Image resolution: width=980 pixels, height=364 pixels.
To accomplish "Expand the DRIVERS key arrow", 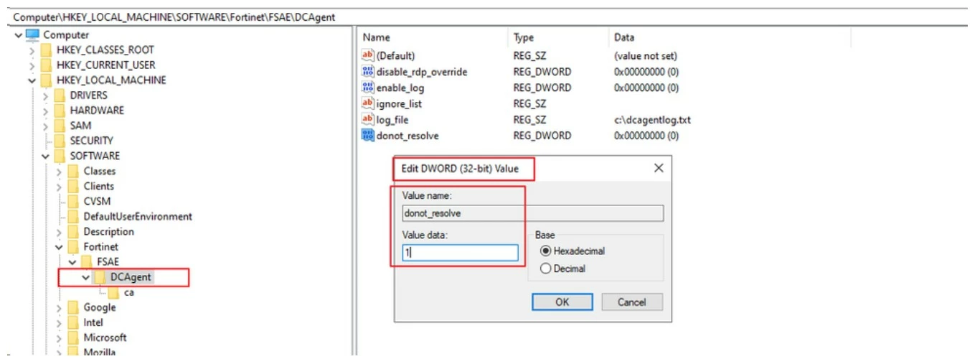I will [x=45, y=95].
